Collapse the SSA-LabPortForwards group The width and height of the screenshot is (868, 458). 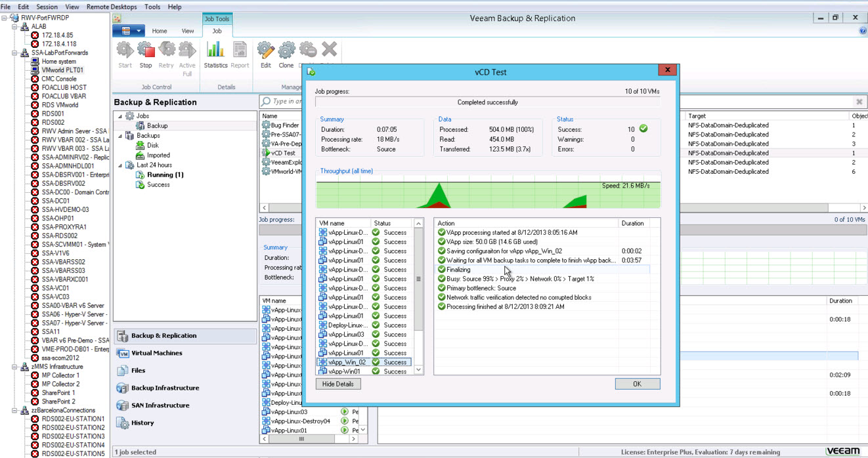click(x=14, y=53)
